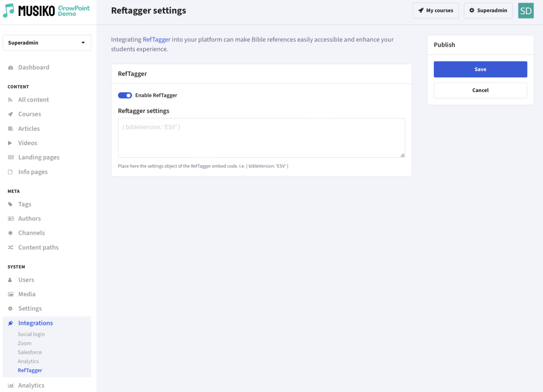Open the Tags page
This screenshot has height=392, width=543.
tap(24, 204)
